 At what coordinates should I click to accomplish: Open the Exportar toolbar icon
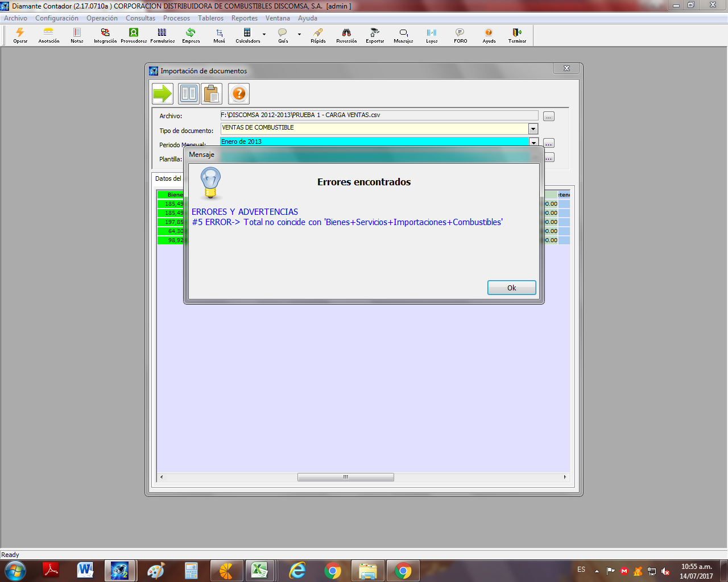coord(375,35)
